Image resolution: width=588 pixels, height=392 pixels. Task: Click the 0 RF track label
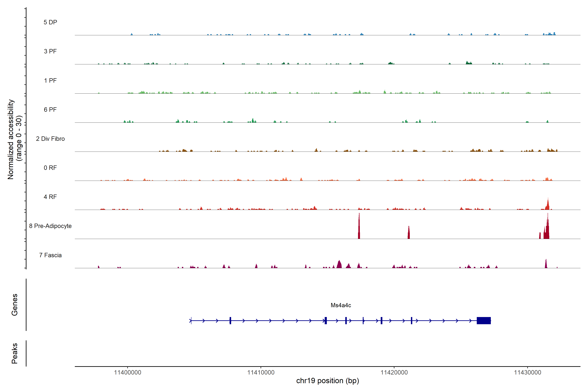pos(50,168)
